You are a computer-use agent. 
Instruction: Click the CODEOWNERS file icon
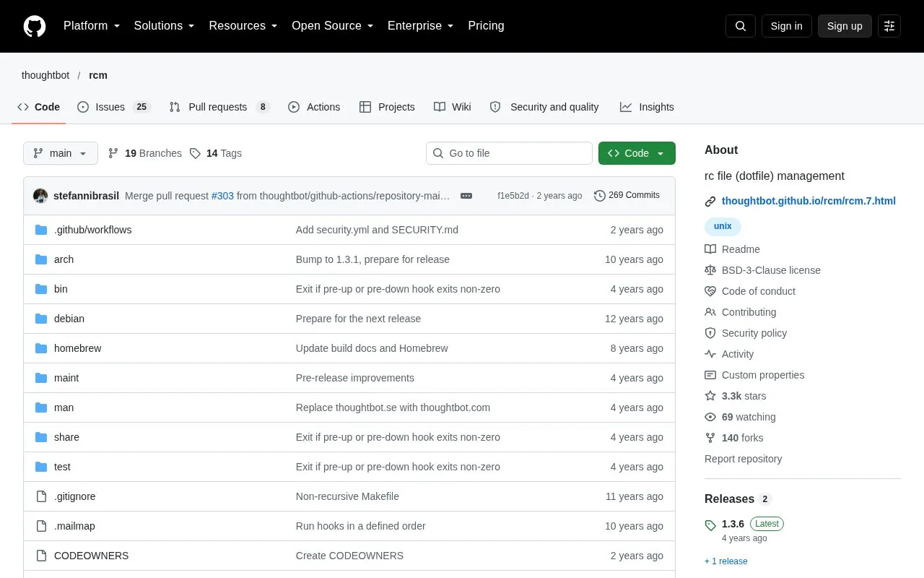click(x=41, y=556)
